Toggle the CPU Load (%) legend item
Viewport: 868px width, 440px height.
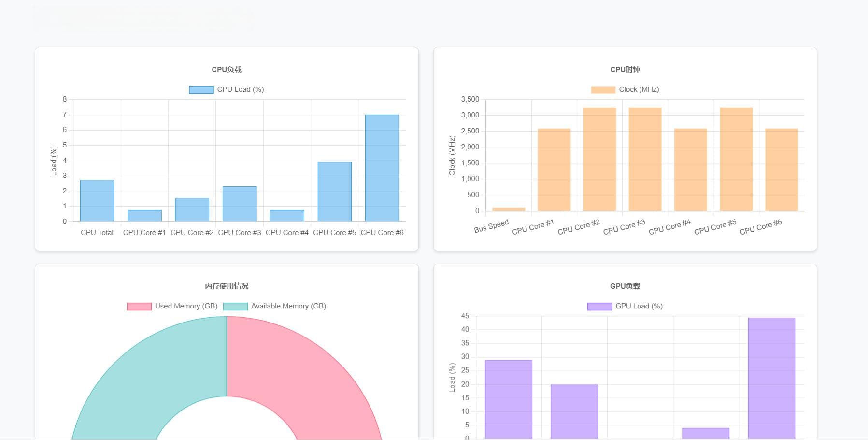[x=227, y=89]
